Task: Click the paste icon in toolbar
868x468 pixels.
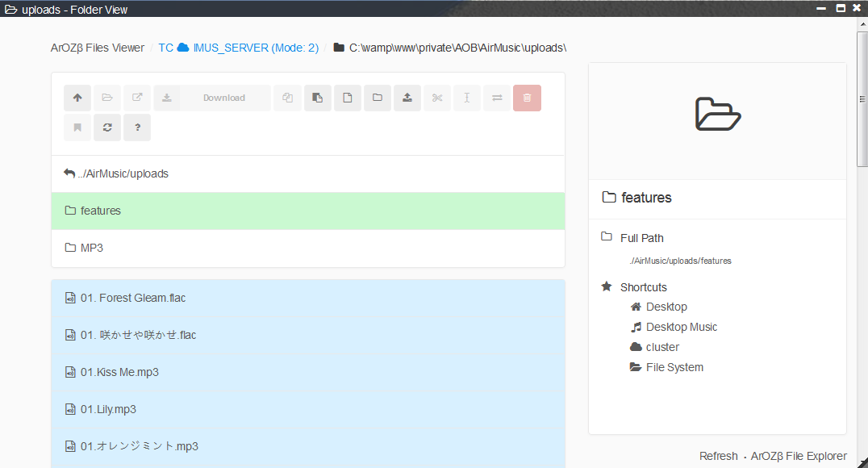Action: click(x=318, y=98)
